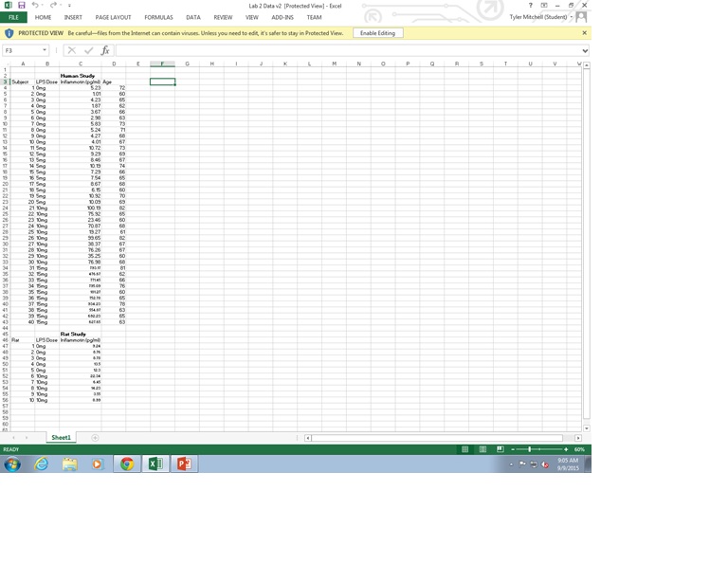728x582 pixels.
Task: Close the Protected View message bar
Action: 584,33
